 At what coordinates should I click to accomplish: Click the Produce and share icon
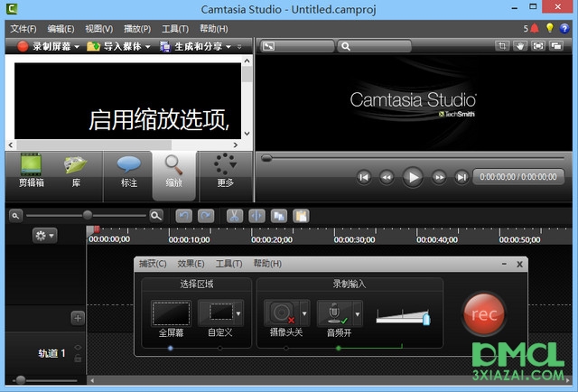[164, 46]
